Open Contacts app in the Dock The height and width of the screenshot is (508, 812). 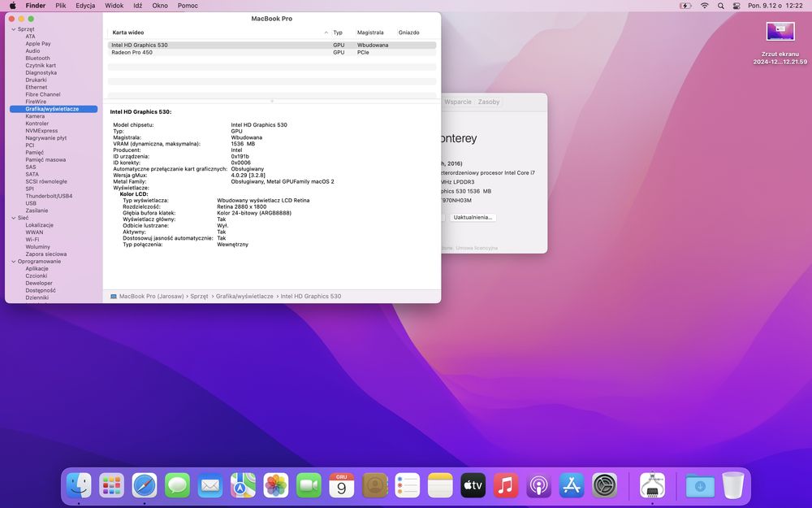point(374,486)
